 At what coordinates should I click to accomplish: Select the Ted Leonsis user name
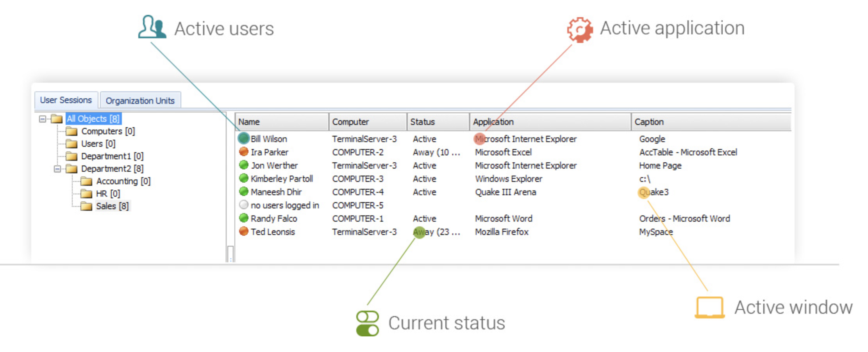coord(273,232)
